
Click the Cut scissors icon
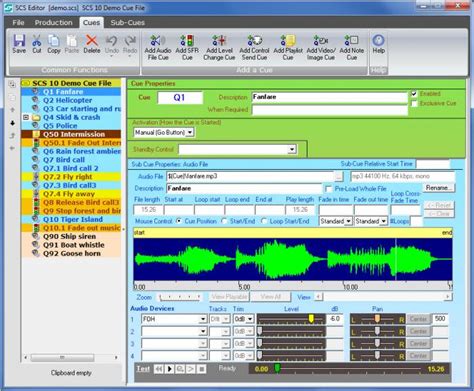coord(37,44)
